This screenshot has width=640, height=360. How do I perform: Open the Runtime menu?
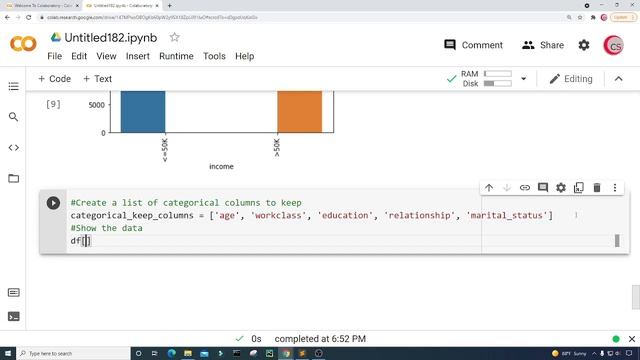click(x=176, y=56)
